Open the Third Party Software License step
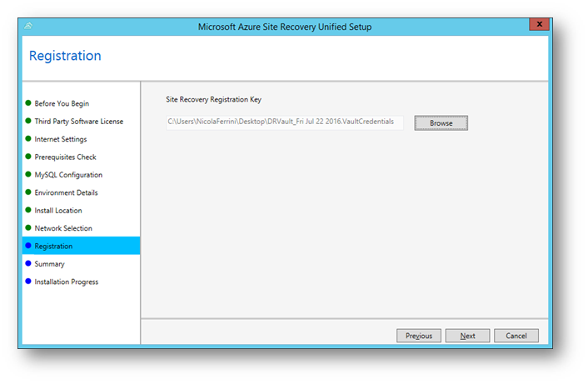The image size is (588, 384). click(x=78, y=122)
